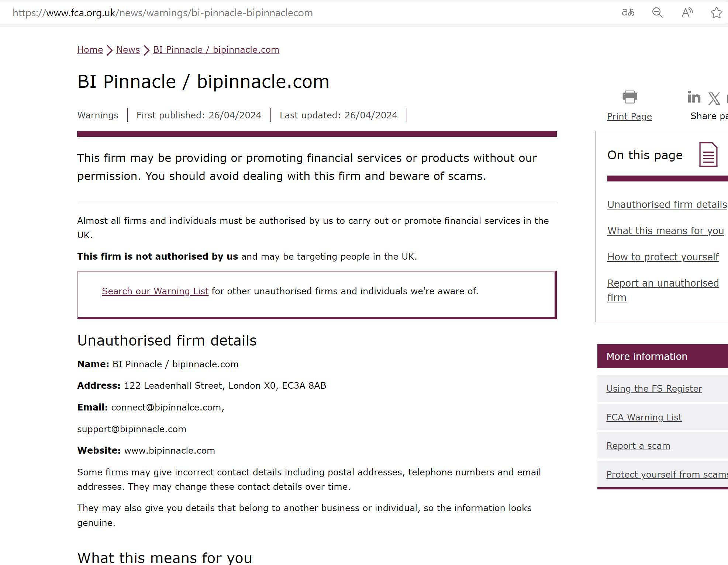Click the browser address bar URL
728x565 pixels.
[162, 13]
